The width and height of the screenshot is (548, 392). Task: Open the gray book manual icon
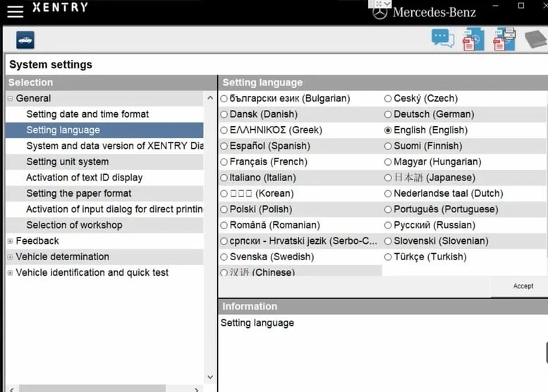pyautogui.click(x=536, y=39)
